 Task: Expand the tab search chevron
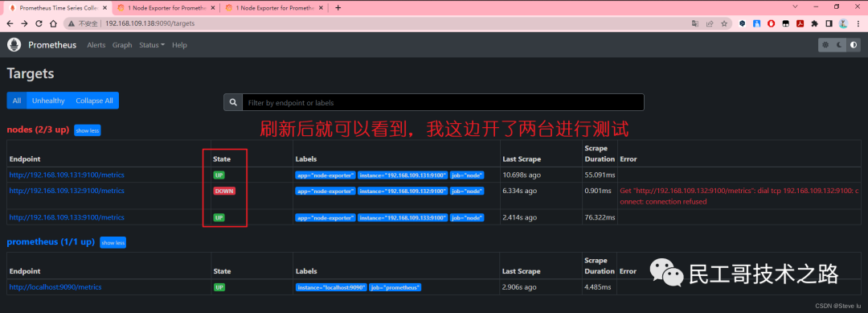tap(794, 6)
